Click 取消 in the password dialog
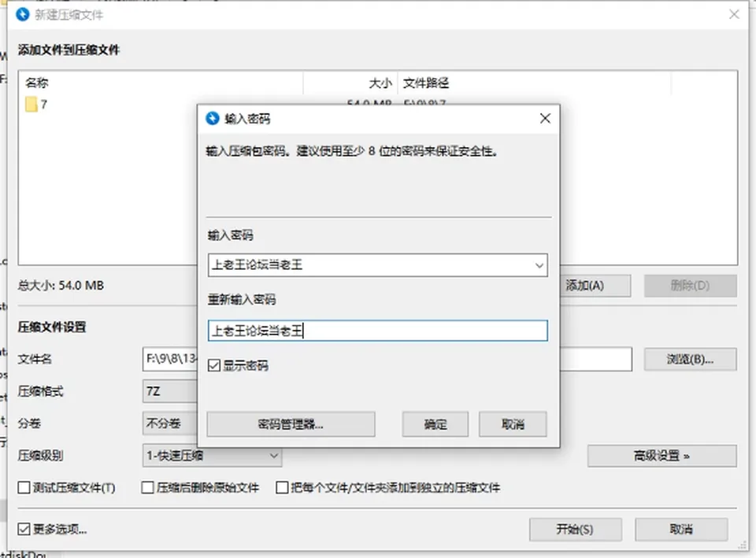Viewport: 756px width, 558px height. tap(513, 424)
